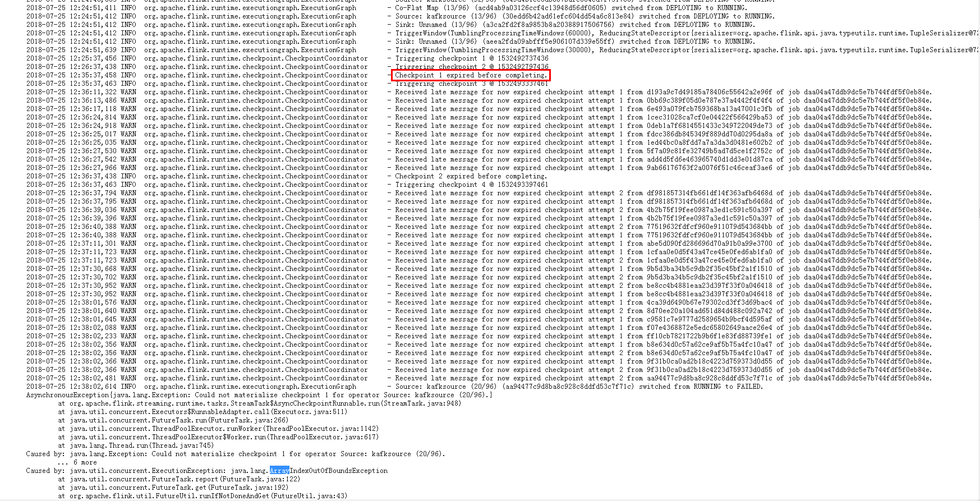Screen dimensions: 980x501
Task: Click the red-boxed Checkpoint 1 expired message
Action: 471,75
